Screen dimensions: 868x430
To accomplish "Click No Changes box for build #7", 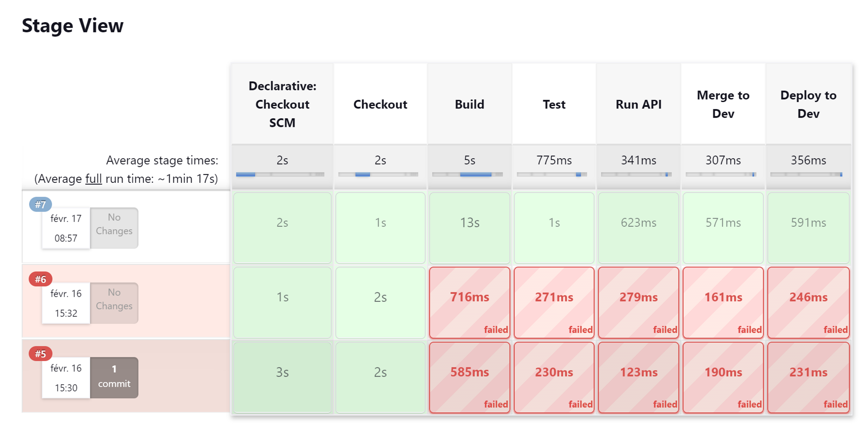I will [114, 228].
